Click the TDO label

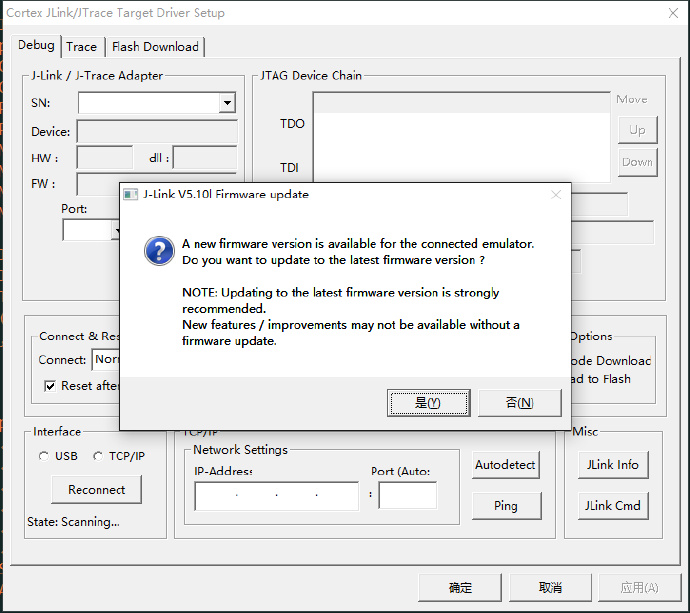(x=292, y=124)
